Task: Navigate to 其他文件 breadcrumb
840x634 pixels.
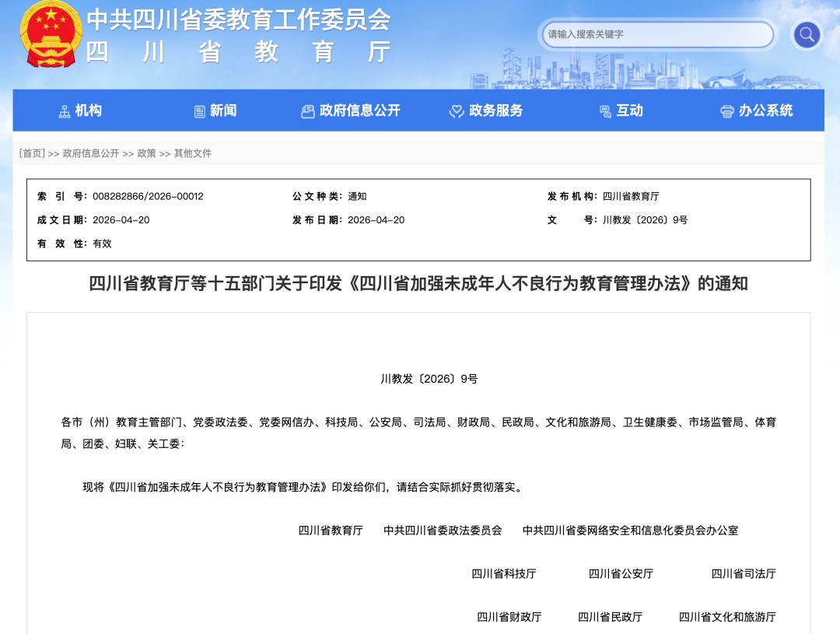Action: click(x=192, y=153)
